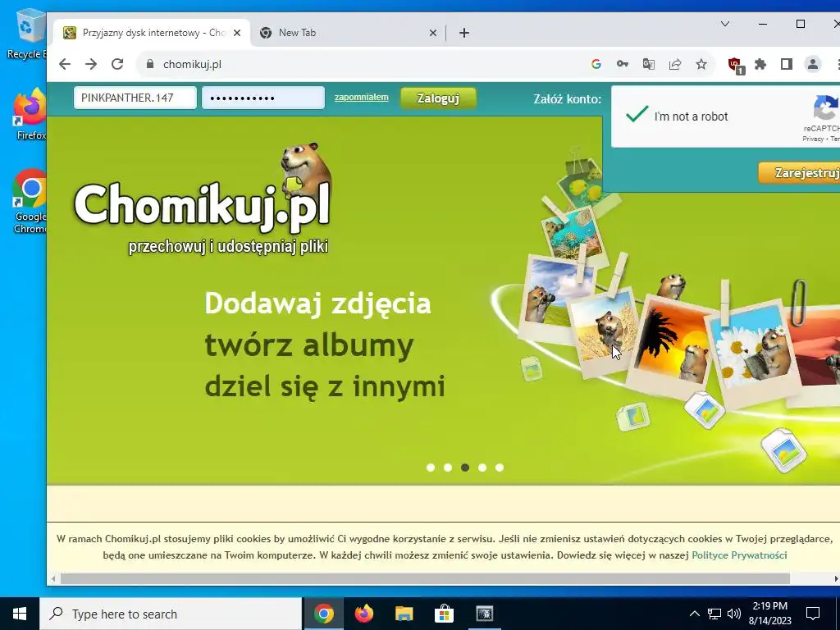Click the Type here to search box
This screenshot has width=840, height=630.
171,614
